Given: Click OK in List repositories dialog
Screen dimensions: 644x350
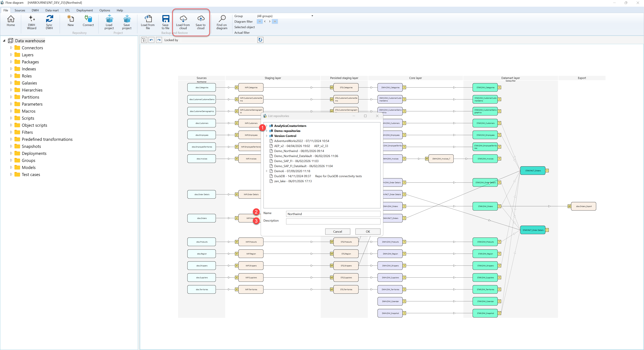Looking at the screenshot, I should 368,232.
